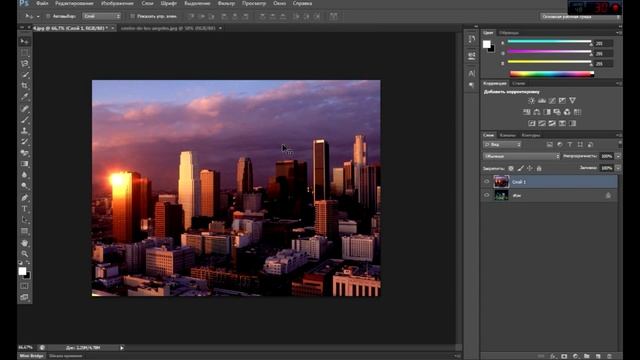Select the Слой 1 layer thumbnail
The width and height of the screenshot is (640, 360).
[501, 182]
